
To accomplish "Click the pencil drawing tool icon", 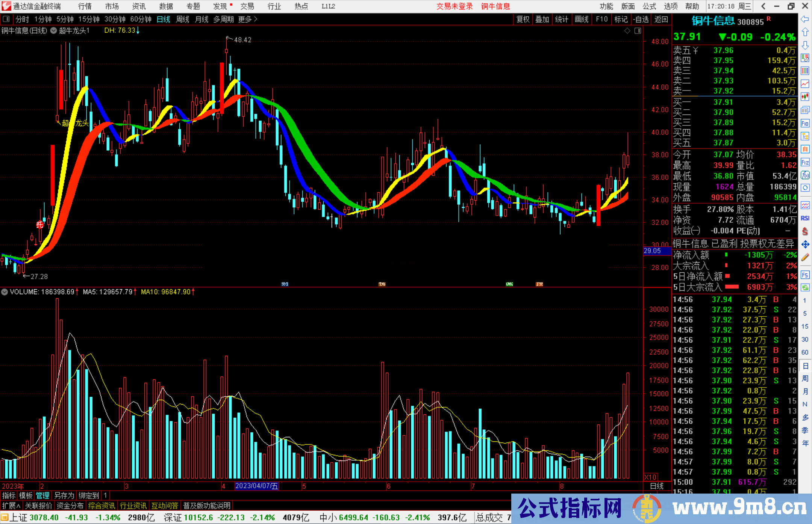I will pos(805,257).
